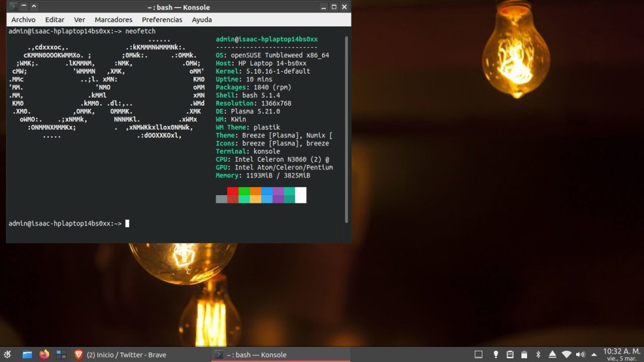The width and height of the screenshot is (644, 362).
Task: Switch to the Twitter Brave taskbar window
Action: pos(126,354)
